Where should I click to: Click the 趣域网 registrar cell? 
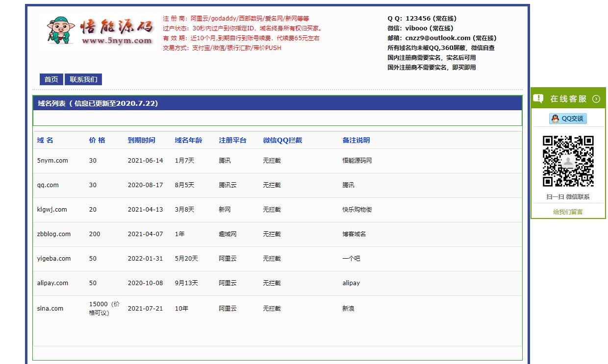[x=228, y=234]
